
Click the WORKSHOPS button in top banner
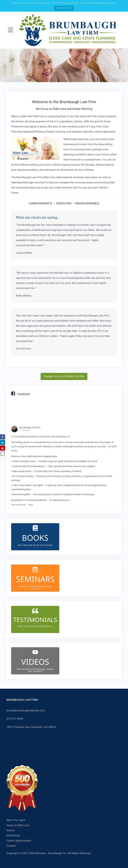click(64, 8)
